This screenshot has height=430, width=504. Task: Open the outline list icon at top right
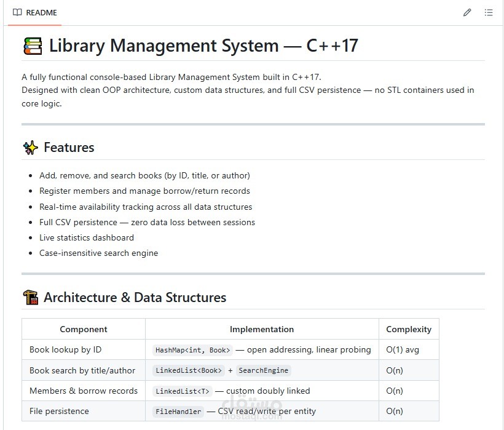pos(489,12)
